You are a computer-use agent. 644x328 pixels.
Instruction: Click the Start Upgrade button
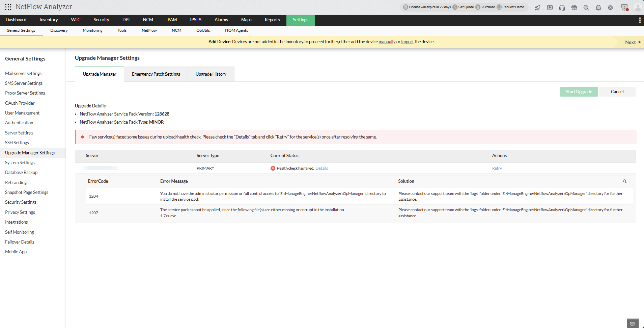[579, 92]
